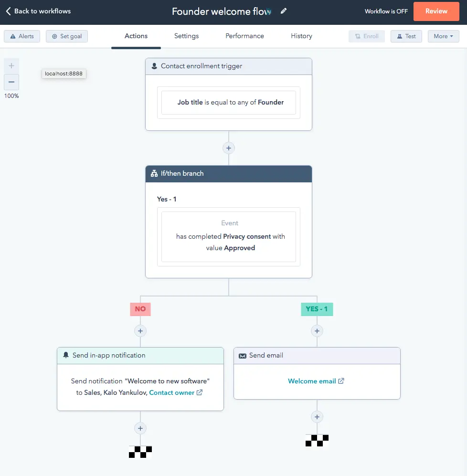
Task: Add action under the NO branch label
Action: tap(140, 330)
